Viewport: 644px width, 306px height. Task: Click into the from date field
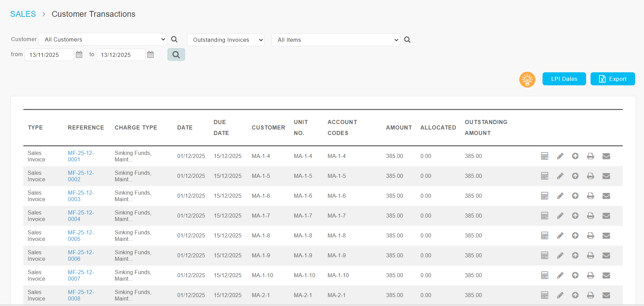(49, 55)
